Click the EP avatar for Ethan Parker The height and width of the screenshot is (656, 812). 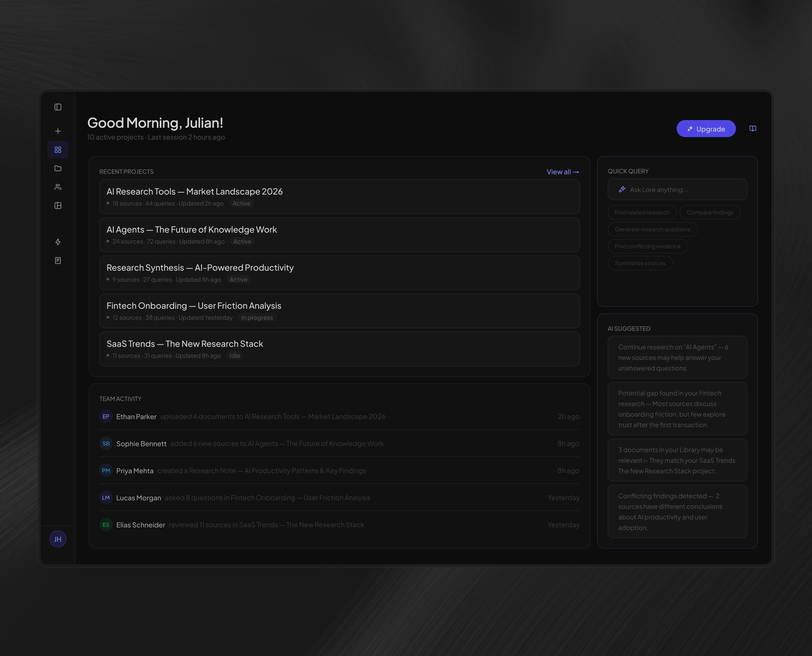(x=106, y=416)
